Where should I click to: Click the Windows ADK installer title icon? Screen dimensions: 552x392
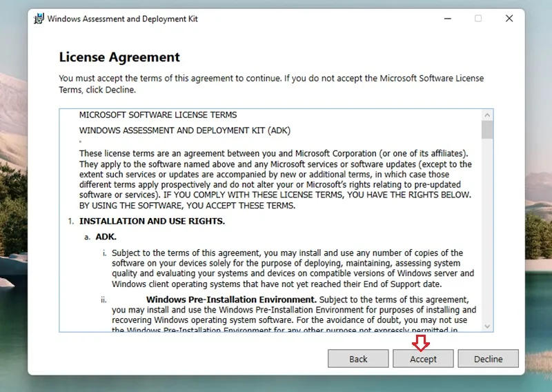click(x=39, y=19)
